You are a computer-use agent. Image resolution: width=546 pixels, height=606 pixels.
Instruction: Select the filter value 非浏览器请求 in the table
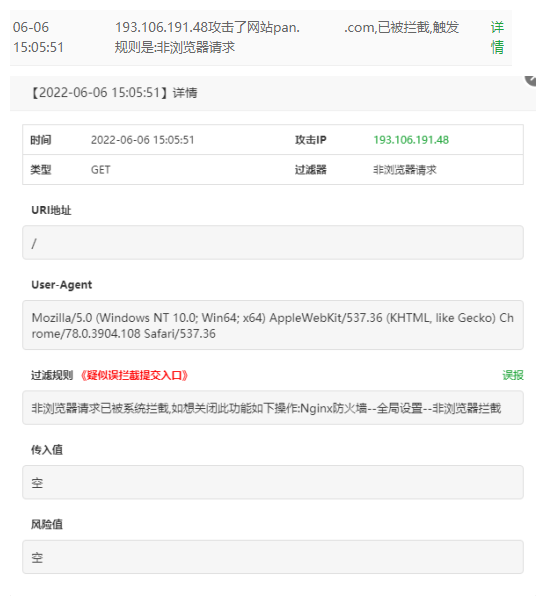pos(405,170)
